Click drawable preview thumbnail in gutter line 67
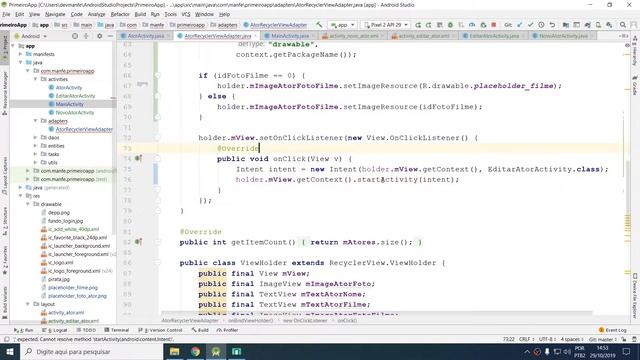The height and width of the screenshot is (360, 640). click(x=142, y=84)
